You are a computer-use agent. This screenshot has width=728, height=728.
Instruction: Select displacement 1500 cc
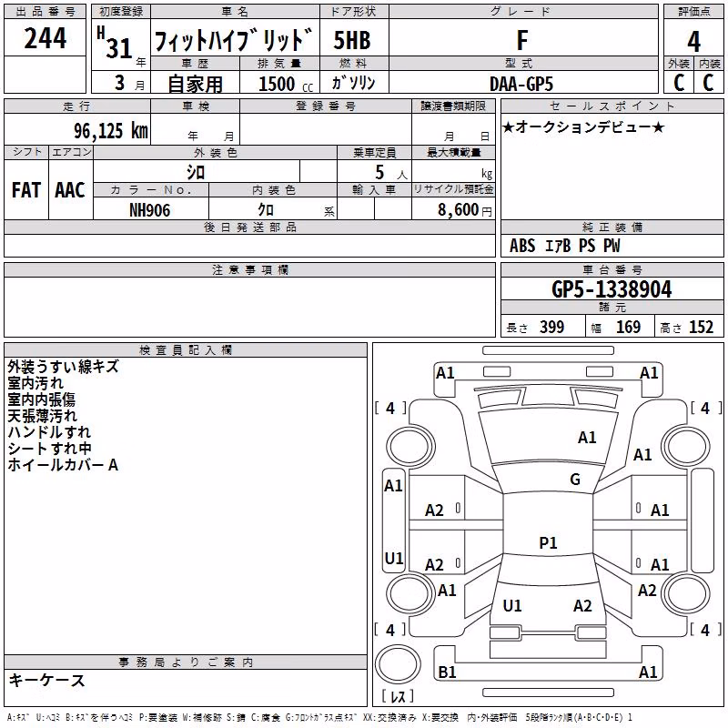(x=285, y=84)
